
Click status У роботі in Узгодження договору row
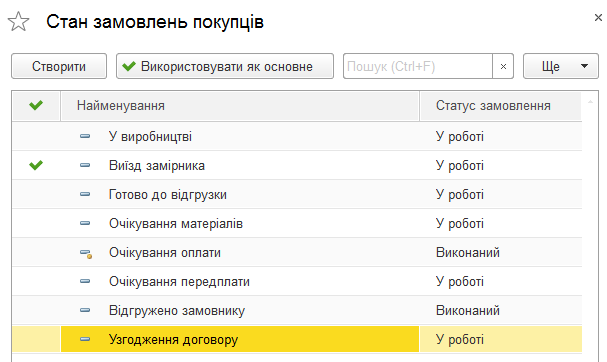coord(460,340)
